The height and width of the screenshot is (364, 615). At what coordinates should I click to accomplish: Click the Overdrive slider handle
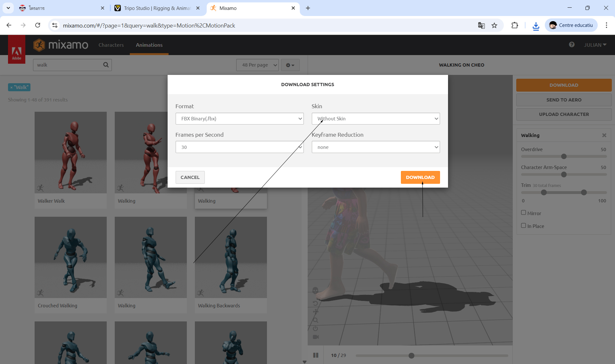click(x=564, y=157)
